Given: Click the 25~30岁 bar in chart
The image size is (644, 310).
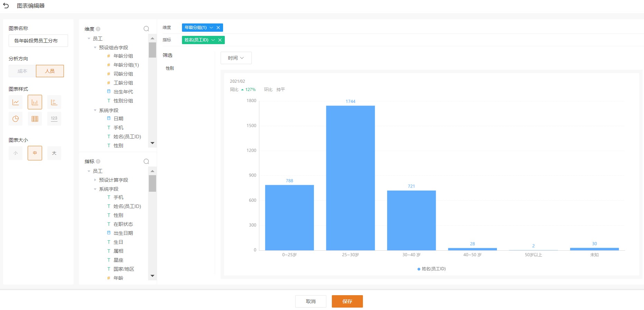Looking at the screenshot, I should point(350,178).
